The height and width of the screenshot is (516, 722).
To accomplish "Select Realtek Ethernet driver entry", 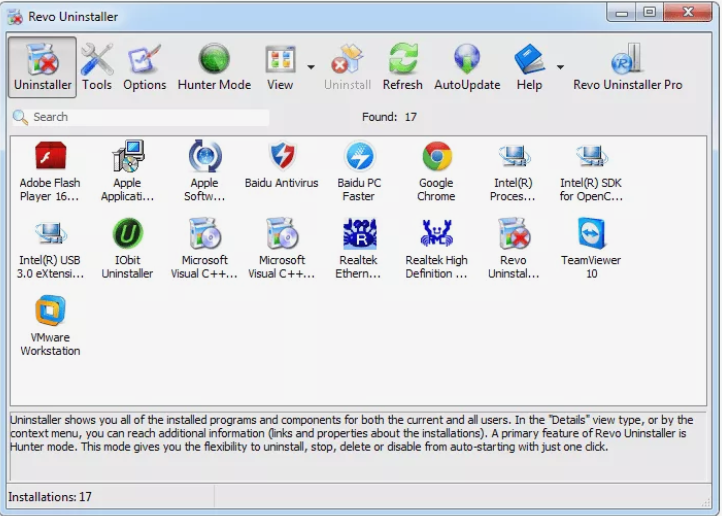I will (x=359, y=249).
